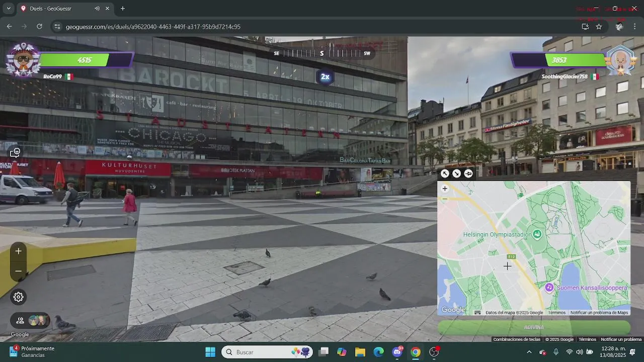Click the ADIVINA guess button

[534, 327]
